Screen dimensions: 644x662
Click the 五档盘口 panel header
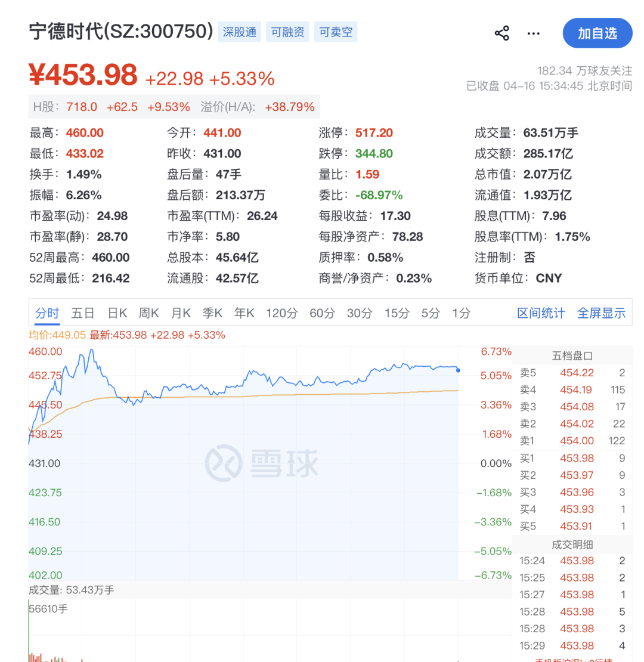pyautogui.click(x=571, y=354)
